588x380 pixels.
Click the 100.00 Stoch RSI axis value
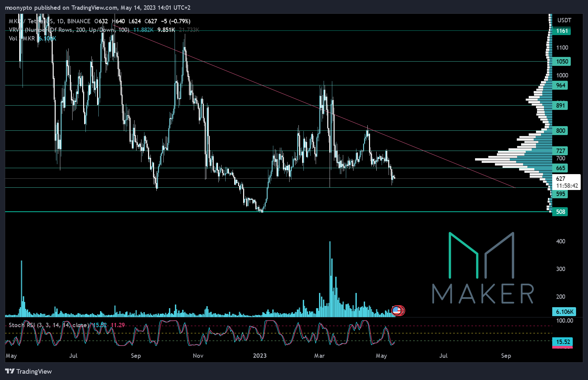[x=564, y=320]
